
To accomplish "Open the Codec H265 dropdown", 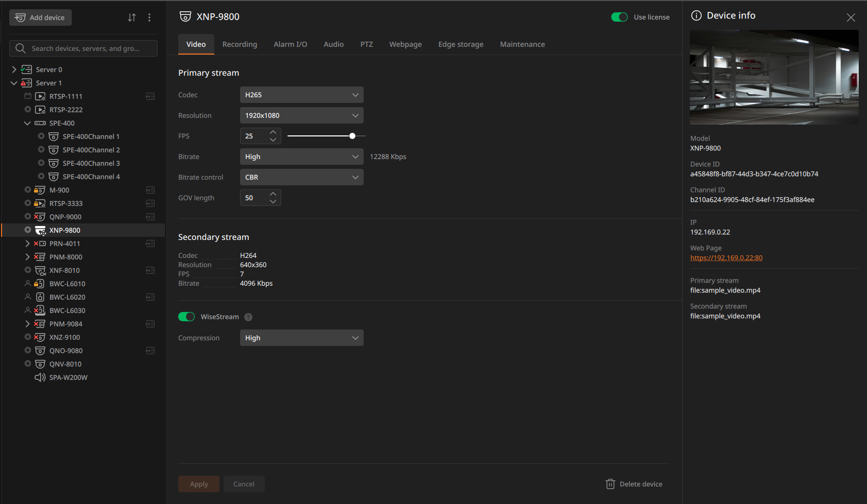I will point(302,95).
